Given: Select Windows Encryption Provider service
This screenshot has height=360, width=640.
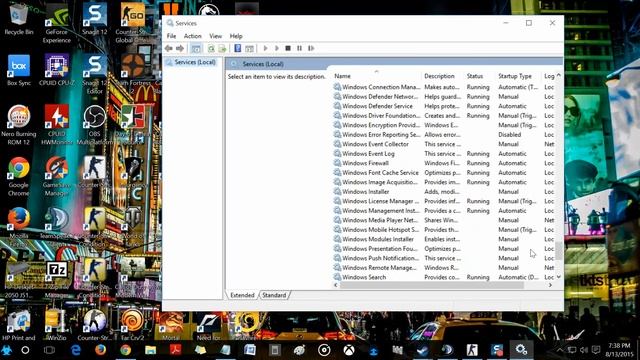Looking at the screenshot, I should point(444,125).
